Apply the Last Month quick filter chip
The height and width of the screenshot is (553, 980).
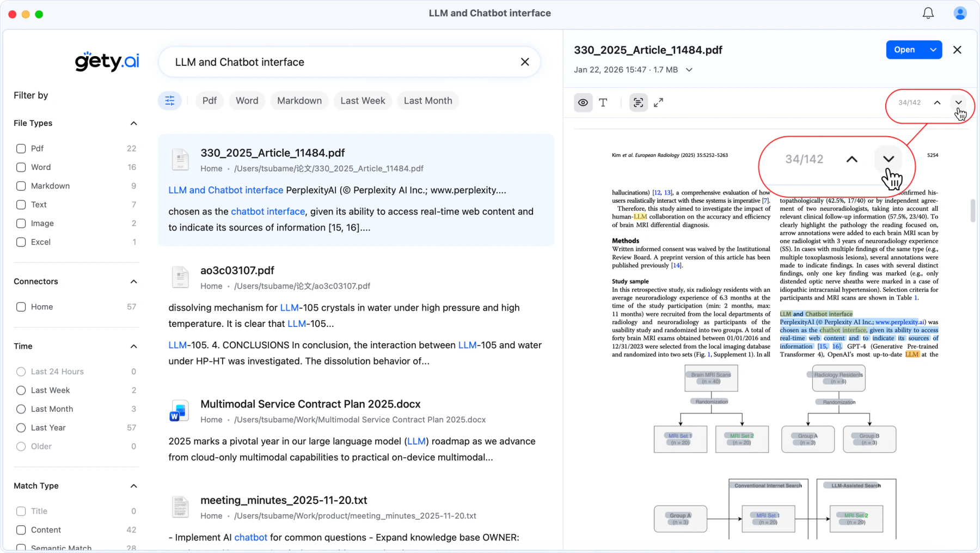(x=428, y=101)
